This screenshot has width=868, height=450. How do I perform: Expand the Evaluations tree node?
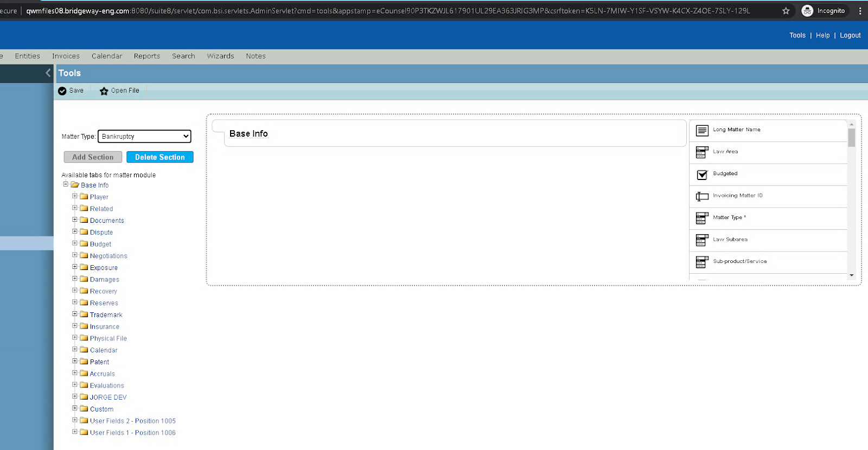(75, 385)
